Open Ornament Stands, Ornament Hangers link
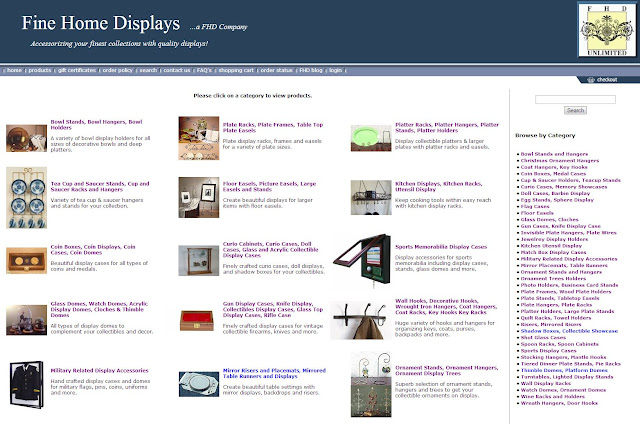Viewport: 640px width, 424px height. point(447,370)
